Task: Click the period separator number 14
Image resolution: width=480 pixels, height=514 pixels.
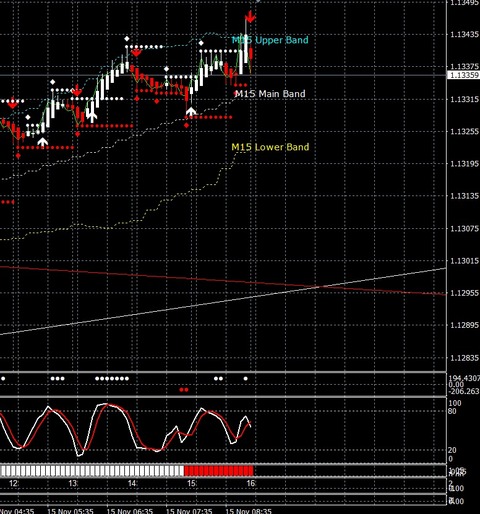Action: click(132, 483)
